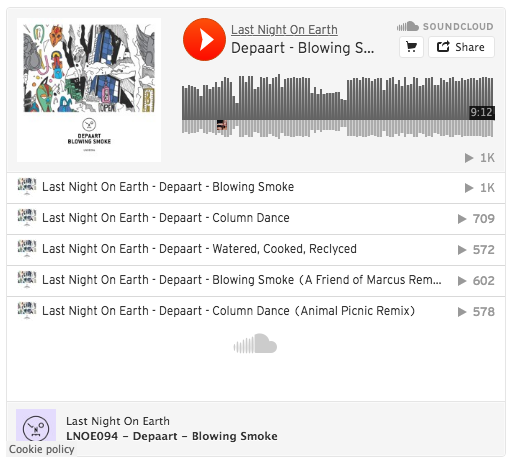Image resolution: width=515 pixels, height=467 pixels.
Task: Click the SoundCloud logo at top right
Action: [445, 26]
